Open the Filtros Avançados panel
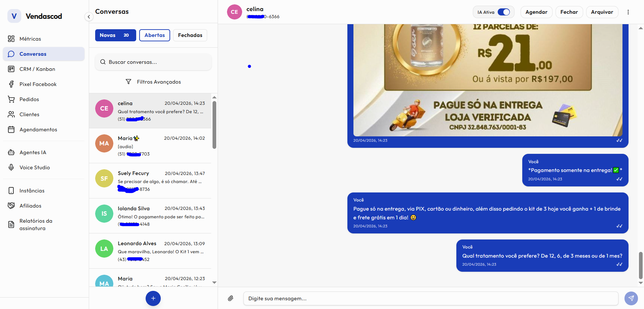The width and height of the screenshot is (644, 309). tap(153, 82)
